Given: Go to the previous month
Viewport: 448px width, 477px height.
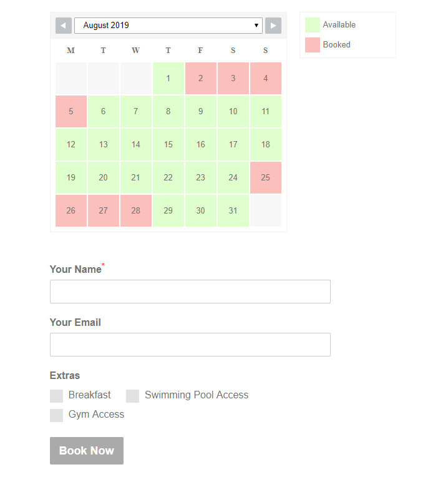Looking at the screenshot, I should (64, 26).
